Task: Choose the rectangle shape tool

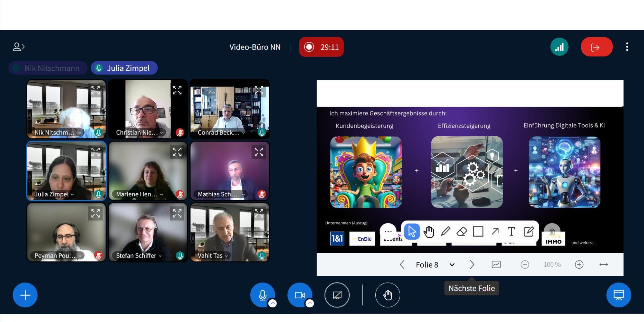Action: click(x=478, y=231)
